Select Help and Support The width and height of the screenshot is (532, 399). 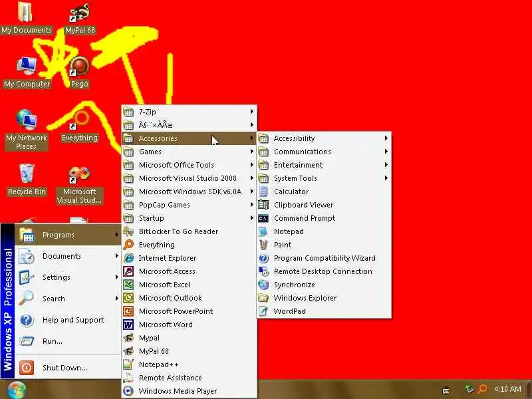pyautogui.click(x=68, y=321)
